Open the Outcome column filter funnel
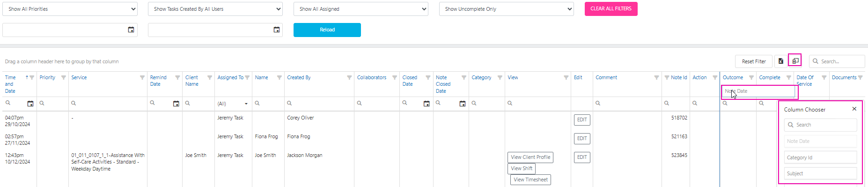This screenshot has width=868, height=187. tap(751, 78)
